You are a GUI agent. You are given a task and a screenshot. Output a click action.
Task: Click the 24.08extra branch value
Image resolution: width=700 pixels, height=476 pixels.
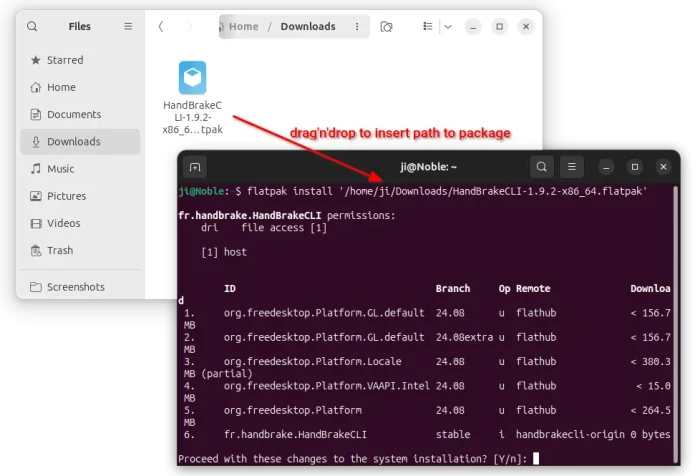coord(464,337)
